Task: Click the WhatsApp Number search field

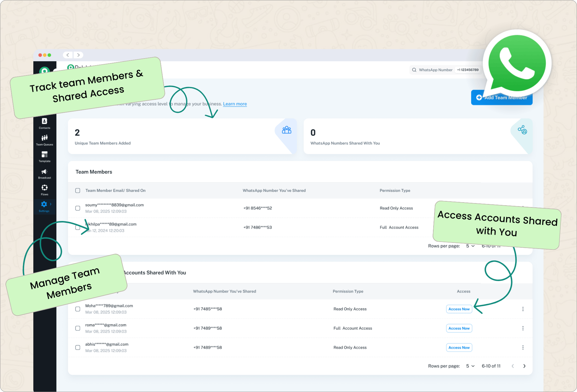Action: 435,70
